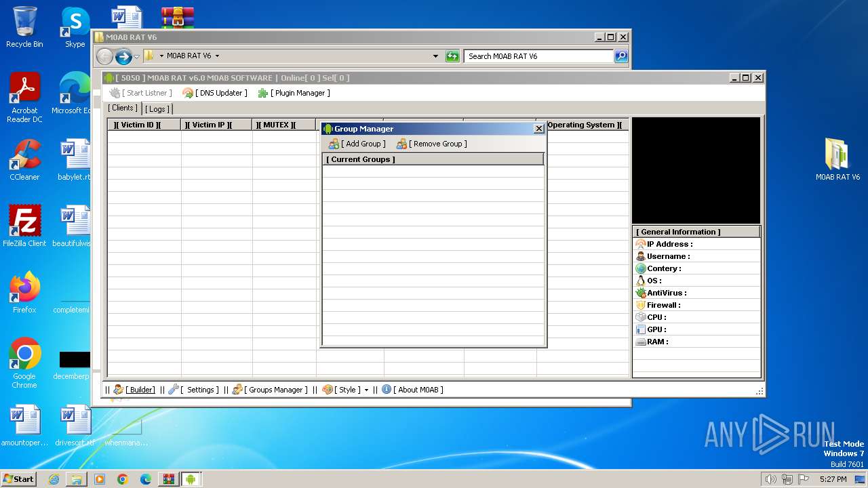Select the Google Chrome desktop shortcut
Screen dimensions: 868x488
coord(24,363)
